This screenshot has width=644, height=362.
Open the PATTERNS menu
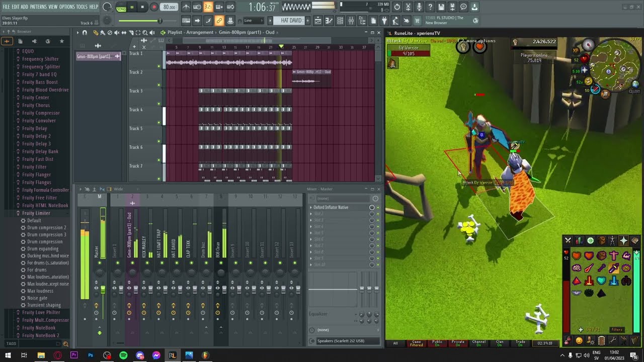(38, 7)
